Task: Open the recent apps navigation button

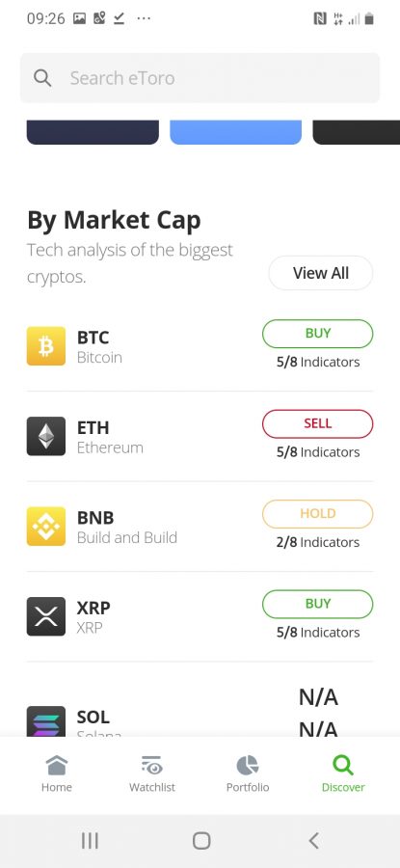Action: [90, 841]
